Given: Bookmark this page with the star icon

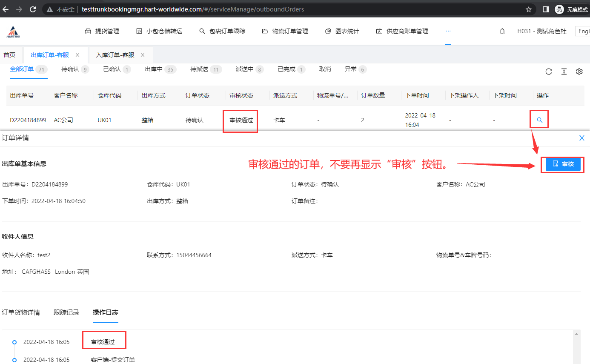Looking at the screenshot, I should [x=529, y=9].
